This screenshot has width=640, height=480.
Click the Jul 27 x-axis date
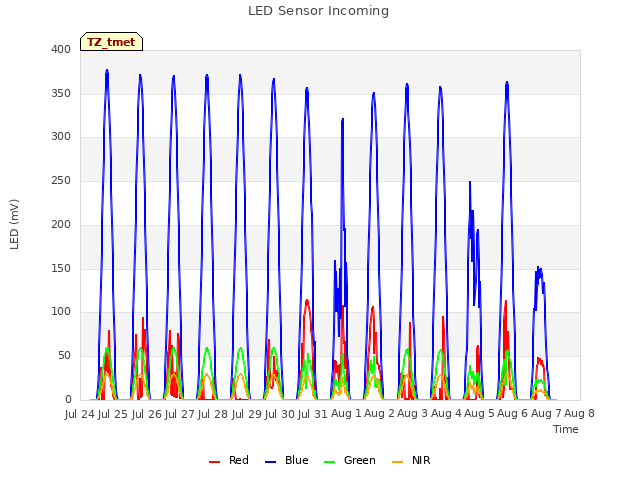[180, 414]
